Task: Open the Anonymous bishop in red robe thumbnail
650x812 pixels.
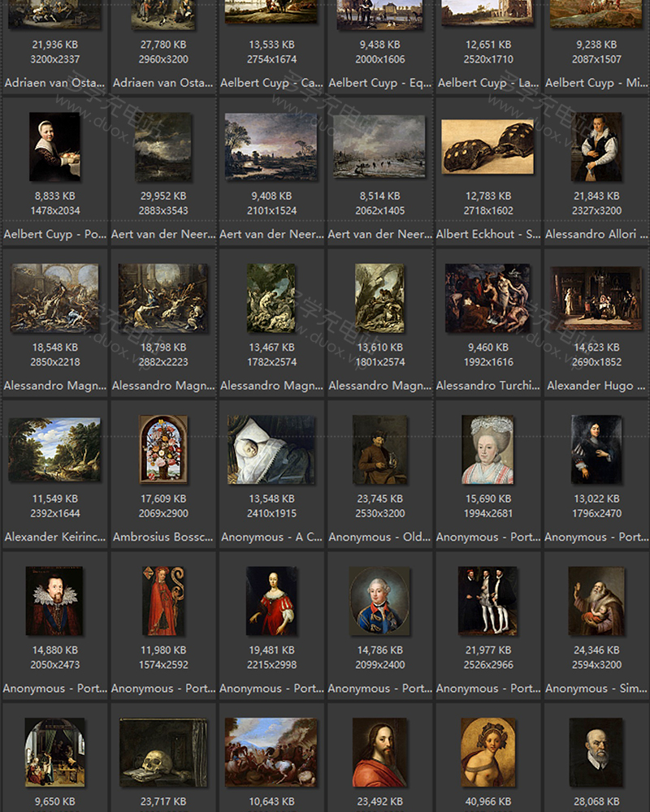Action: pos(163,601)
